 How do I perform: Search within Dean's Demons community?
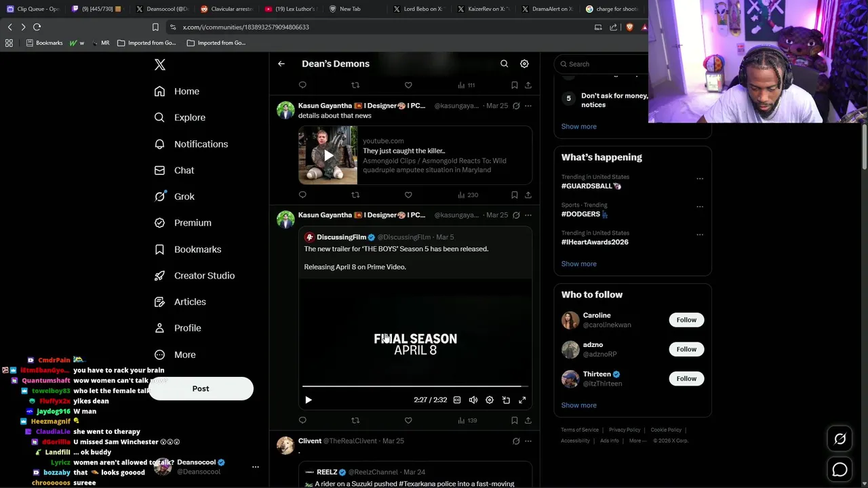point(504,64)
